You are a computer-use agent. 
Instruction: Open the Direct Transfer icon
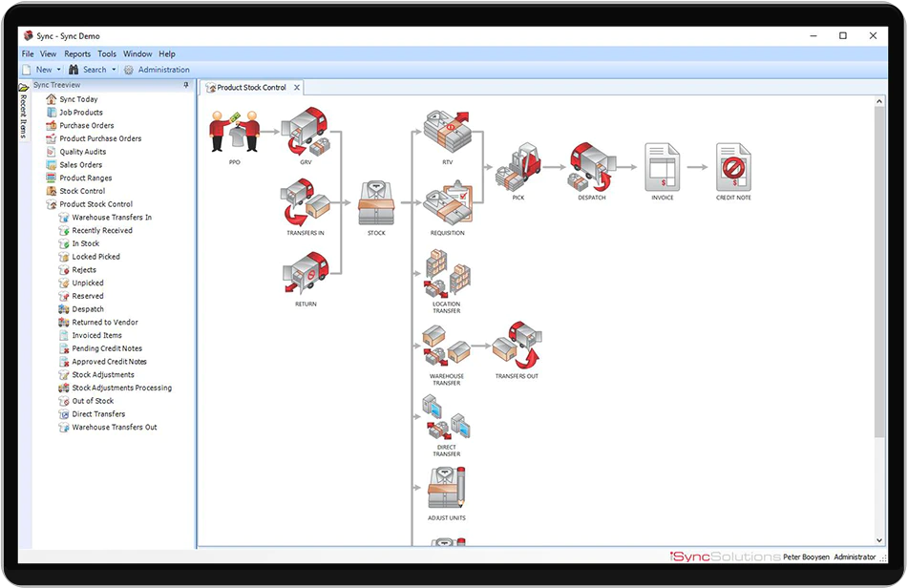pos(447,417)
